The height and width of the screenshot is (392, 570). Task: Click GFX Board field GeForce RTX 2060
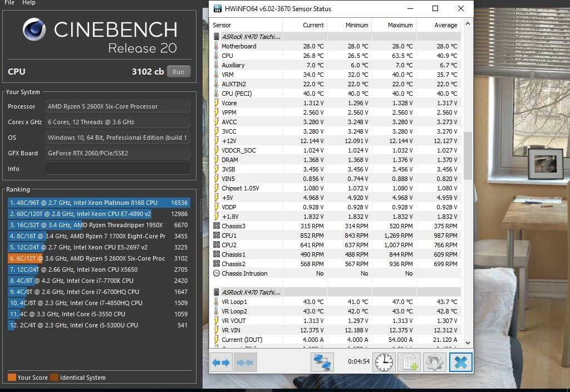pos(117,153)
